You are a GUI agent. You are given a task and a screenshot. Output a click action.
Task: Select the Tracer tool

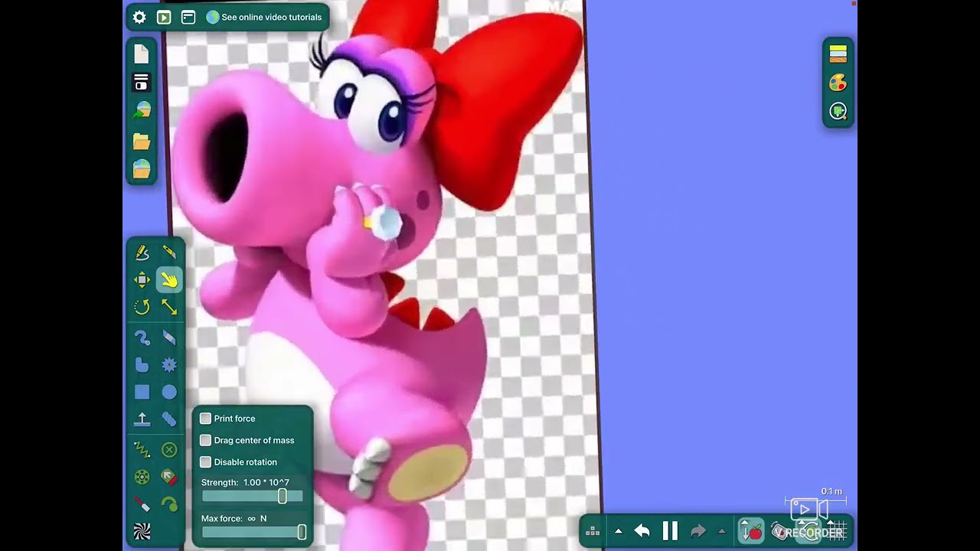(169, 504)
